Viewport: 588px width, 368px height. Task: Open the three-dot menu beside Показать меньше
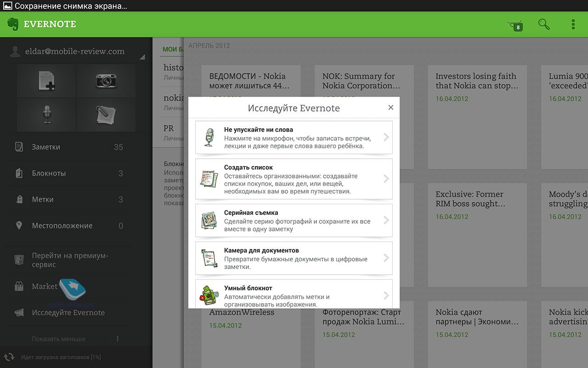click(x=118, y=339)
